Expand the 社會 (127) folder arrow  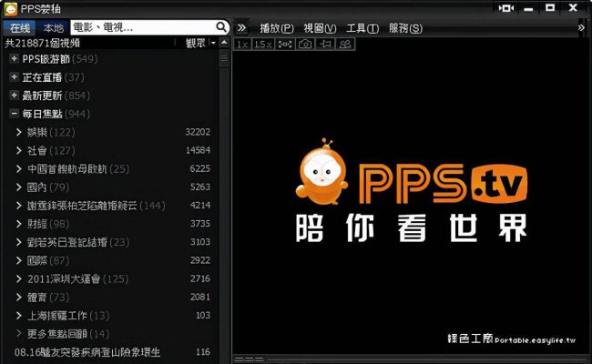pyautogui.click(x=18, y=150)
